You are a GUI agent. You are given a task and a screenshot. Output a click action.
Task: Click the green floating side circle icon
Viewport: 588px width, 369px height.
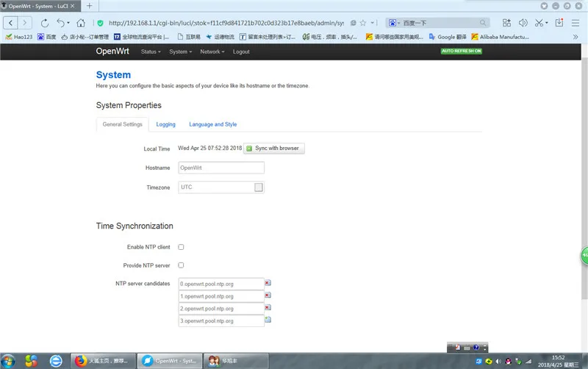(x=584, y=255)
